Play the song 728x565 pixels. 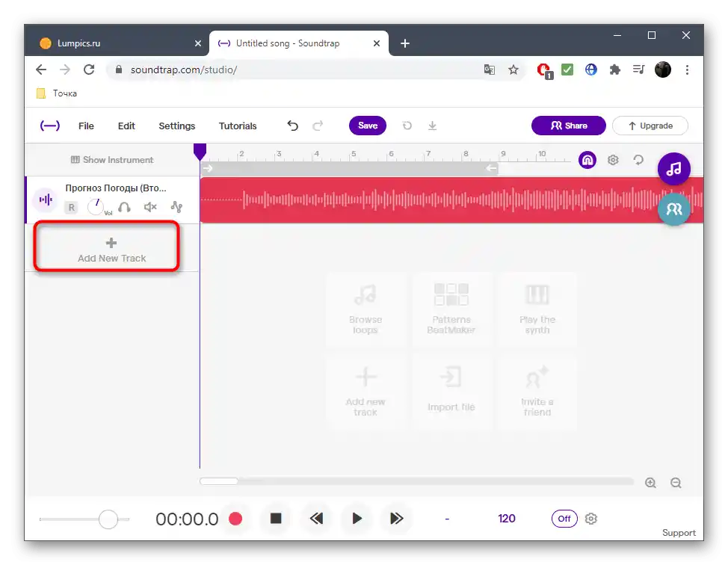357,519
